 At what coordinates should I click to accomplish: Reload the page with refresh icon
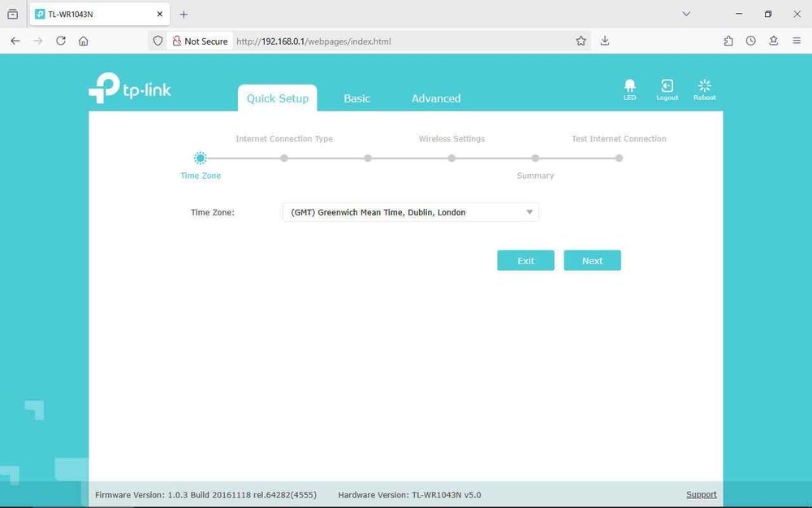pos(61,41)
